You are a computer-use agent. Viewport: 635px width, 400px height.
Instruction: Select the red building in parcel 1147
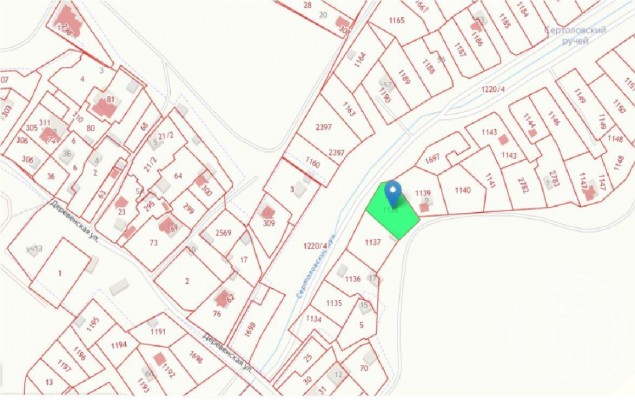pos(591,193)
